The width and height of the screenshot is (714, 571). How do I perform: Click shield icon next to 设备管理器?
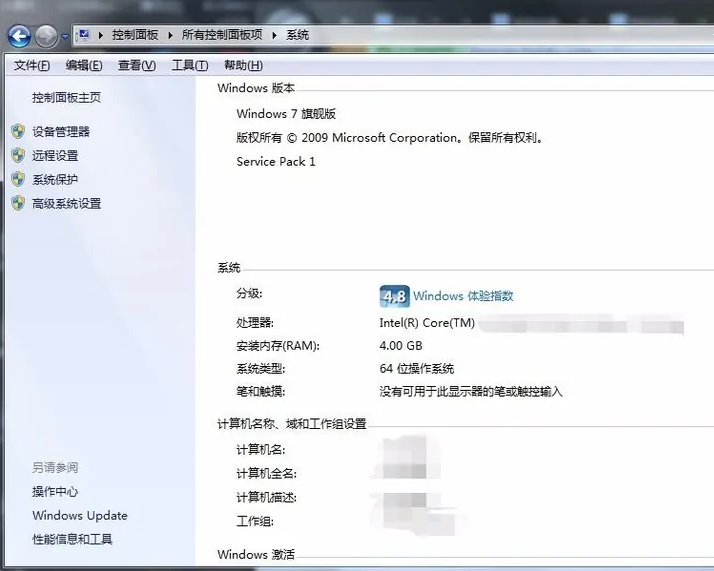tap(18, 132)
